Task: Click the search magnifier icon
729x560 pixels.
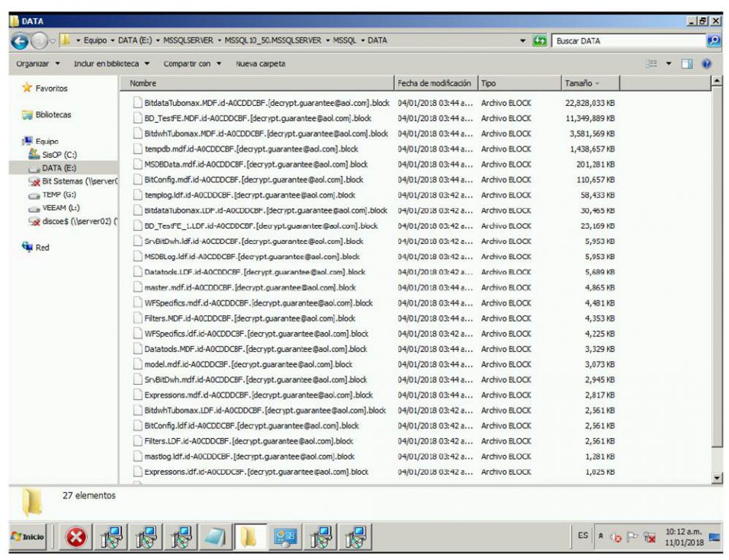Action: point(713,41)
